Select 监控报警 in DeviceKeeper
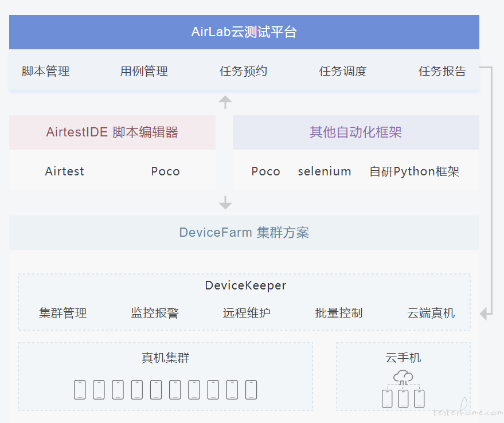Screen dimensions: 504x423 155,313
